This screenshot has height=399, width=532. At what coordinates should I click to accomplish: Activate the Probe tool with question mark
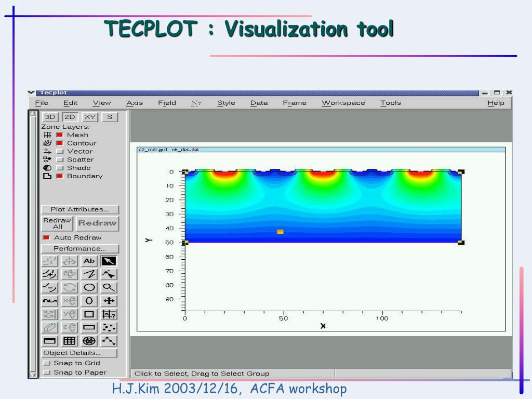[109, 314]
